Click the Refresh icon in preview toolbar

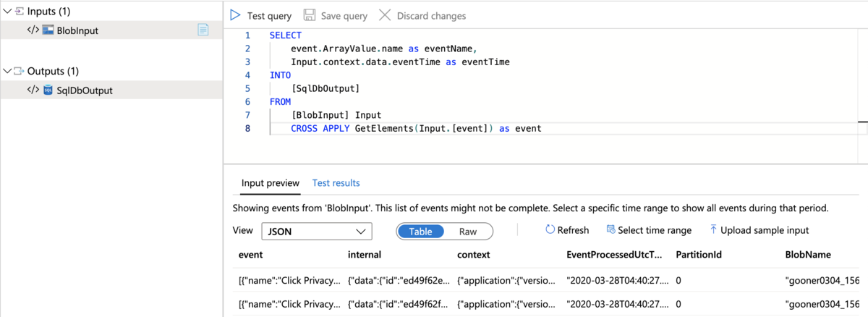click(x=550, y=230)
